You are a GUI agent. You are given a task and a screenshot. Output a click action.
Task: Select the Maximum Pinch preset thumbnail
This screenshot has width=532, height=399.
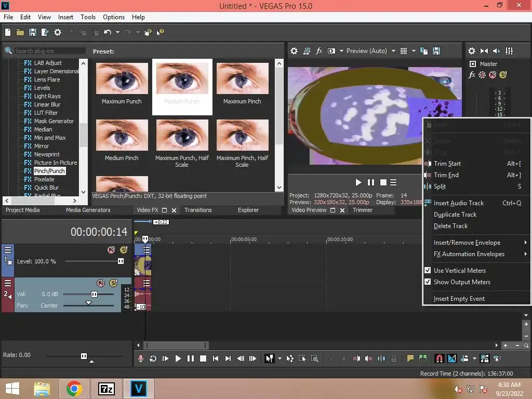point(242,79)
